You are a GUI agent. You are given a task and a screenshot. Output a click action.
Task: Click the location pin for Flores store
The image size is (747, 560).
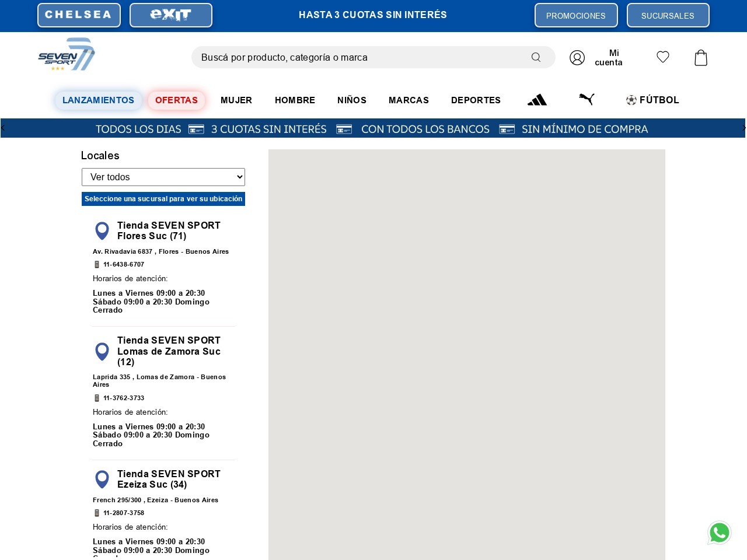click(102, 231)
